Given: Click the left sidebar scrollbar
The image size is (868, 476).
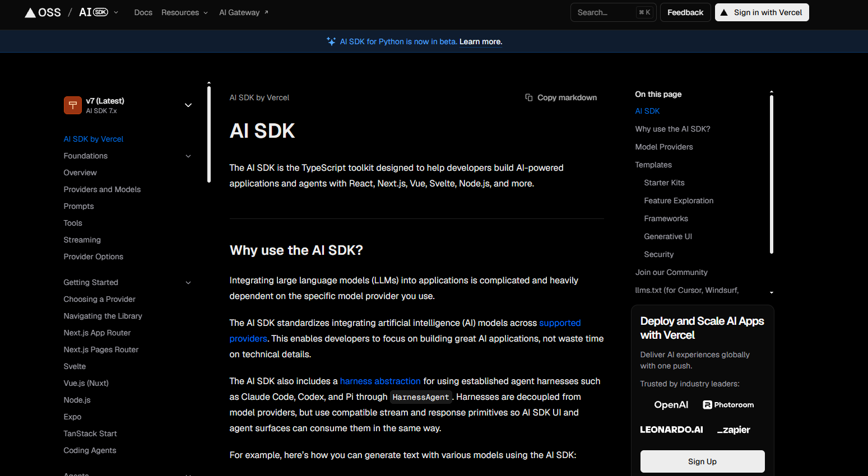Looking at the screenshot, I should pyautogui.click(x=208, y=134).
